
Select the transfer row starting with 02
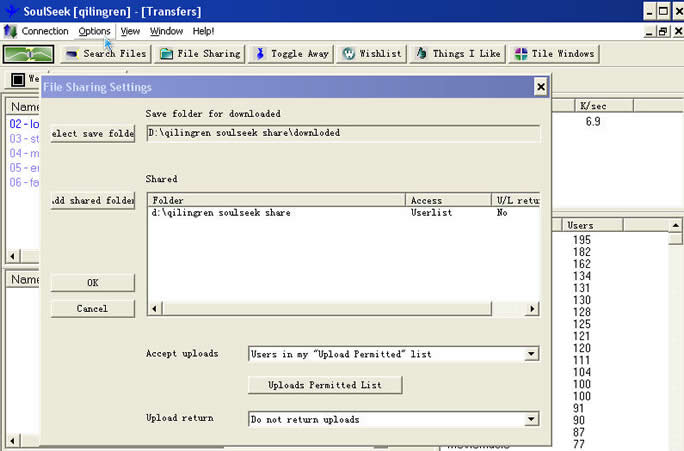24,124
